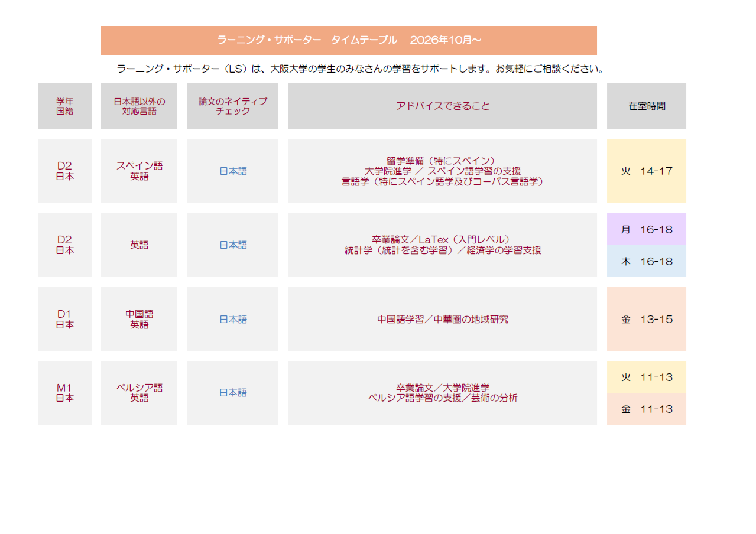Select the 木 16-18 time slot
This screenshot has height=534, width=756.
pos(647,261)
